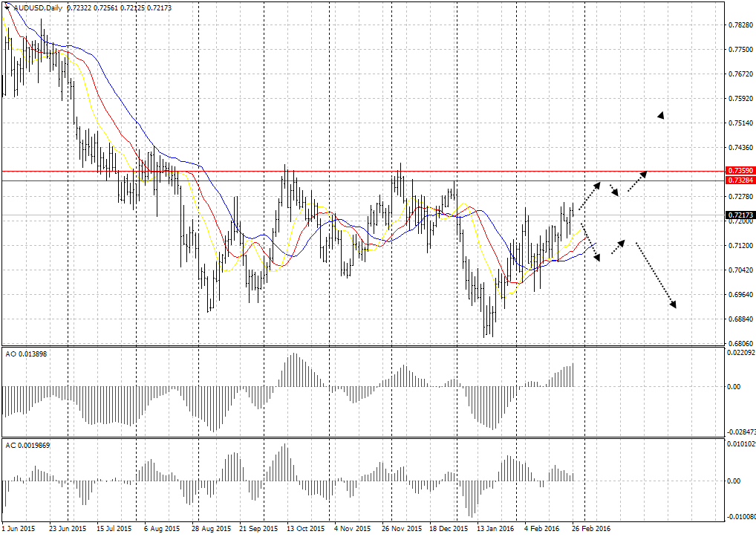Click the red 0.73590 price level tag
This screenshot has width=756, height=537.
click(x=740, y=171)
